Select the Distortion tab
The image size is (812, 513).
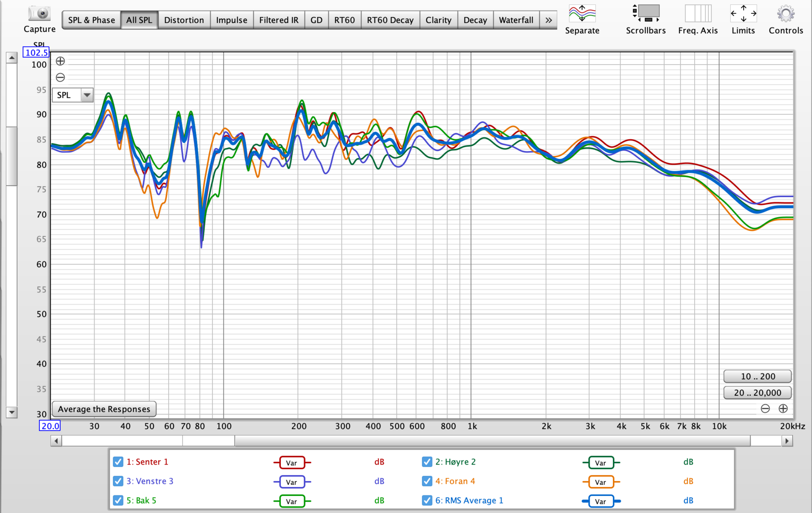[184, 20]
